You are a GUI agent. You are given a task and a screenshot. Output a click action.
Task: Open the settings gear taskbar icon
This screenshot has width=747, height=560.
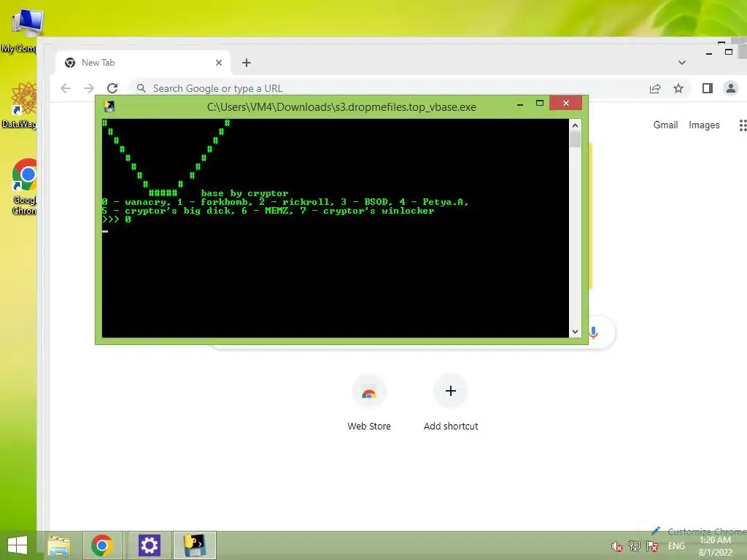149,545
